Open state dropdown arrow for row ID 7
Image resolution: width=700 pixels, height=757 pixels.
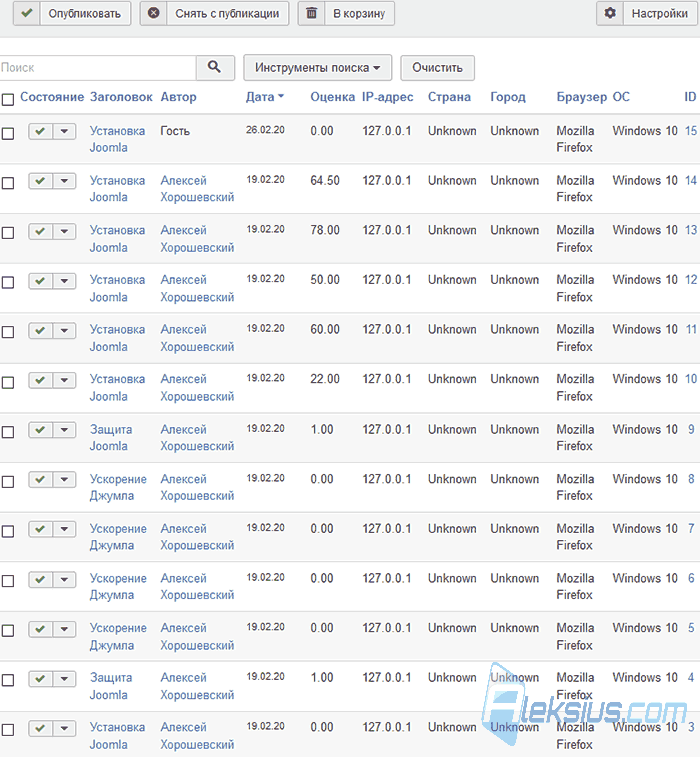64,529
